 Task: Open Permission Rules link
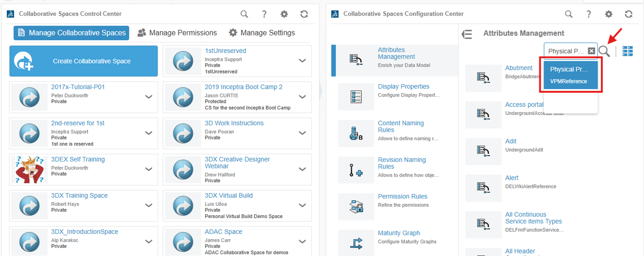(402, 197)
